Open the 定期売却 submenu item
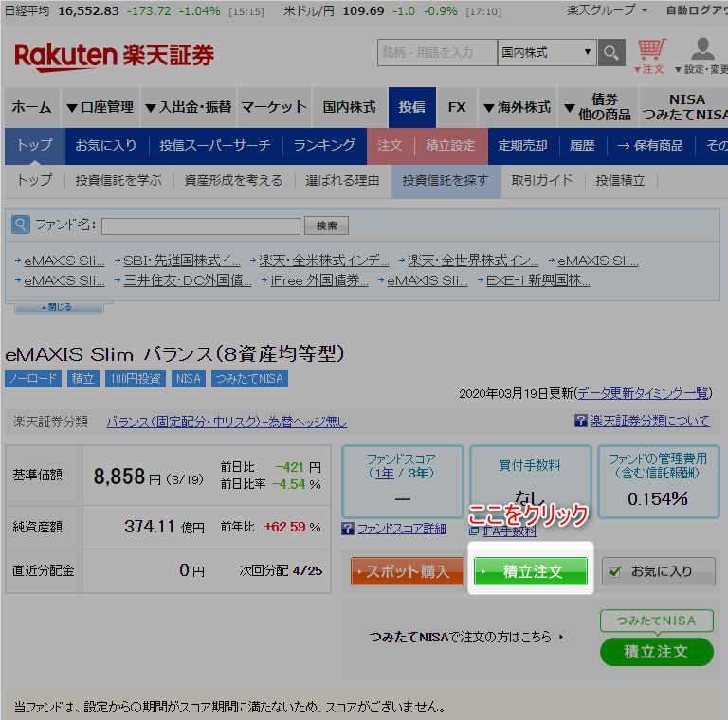The width and height of the screenshot is (728, 720). [523, 146]
